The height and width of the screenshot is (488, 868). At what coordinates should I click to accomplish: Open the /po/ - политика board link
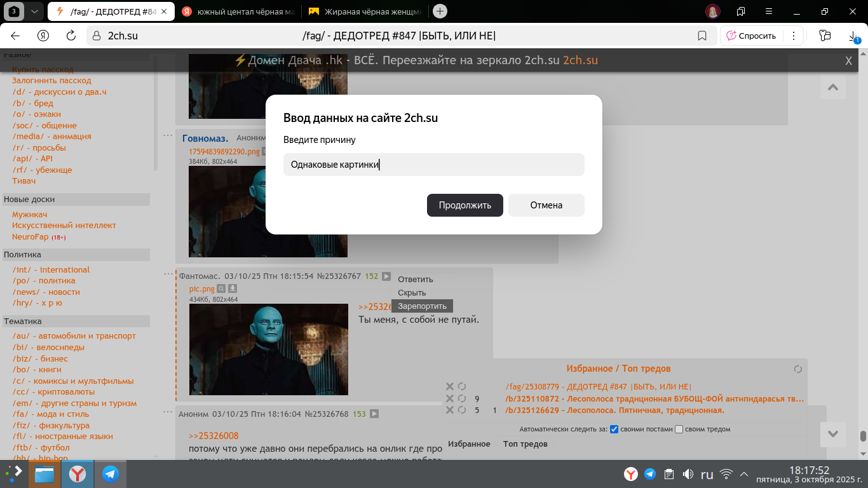coord(44,281)
